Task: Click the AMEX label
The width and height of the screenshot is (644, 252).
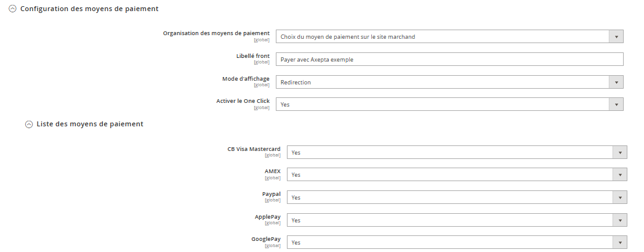Action: coord(273,171)
